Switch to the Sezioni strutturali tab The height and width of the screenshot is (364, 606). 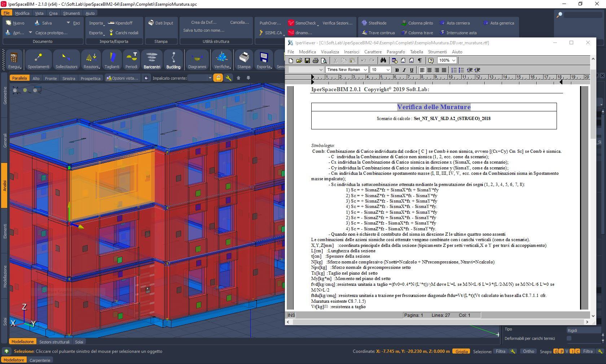click(54, 342)
